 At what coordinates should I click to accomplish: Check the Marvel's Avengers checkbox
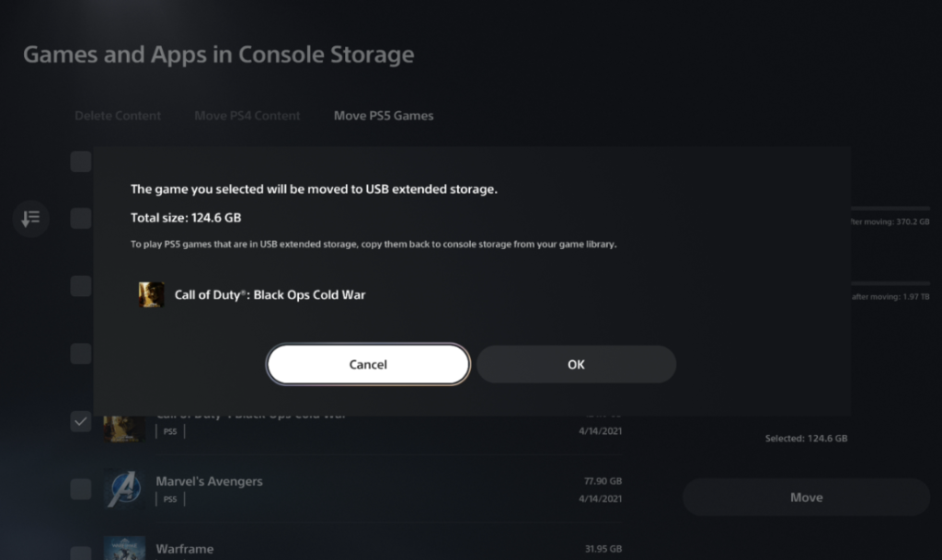pyautogui.click(x=81, y=489)
